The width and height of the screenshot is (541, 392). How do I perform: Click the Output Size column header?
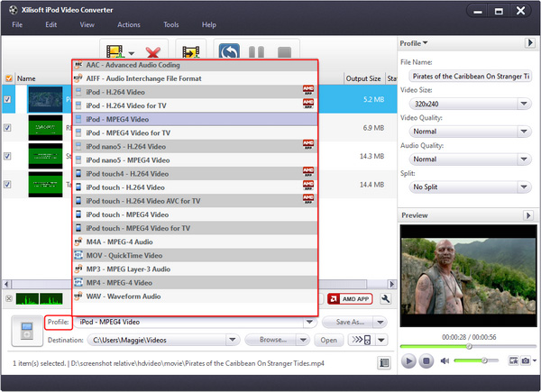tap(363, 78)
